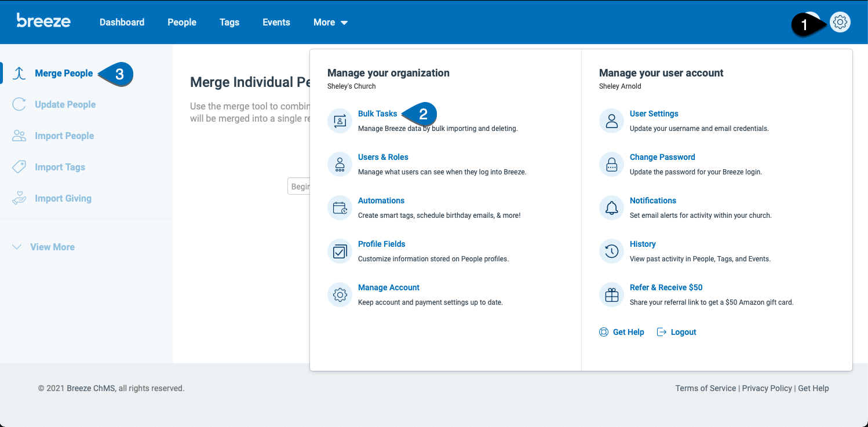The image size is (868, 427).
Task: Open the Bulk Tasks link
Action: pos(378,114)
